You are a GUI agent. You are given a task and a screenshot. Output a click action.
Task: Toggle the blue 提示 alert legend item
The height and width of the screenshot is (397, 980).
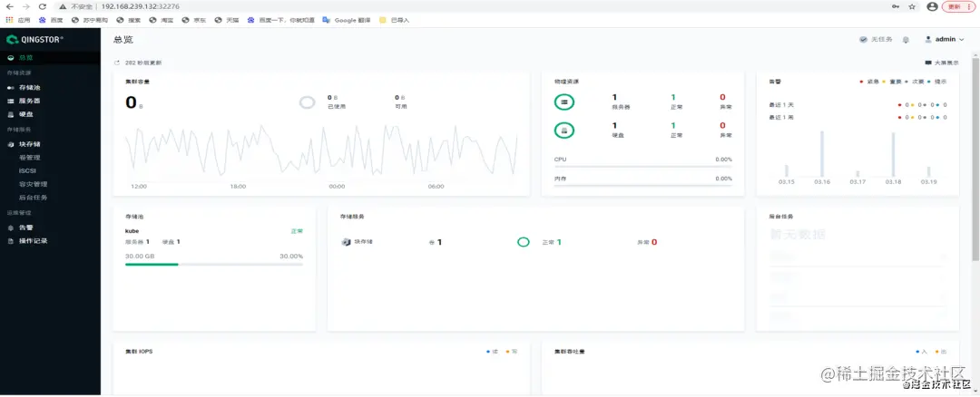(x=936, y=82)
